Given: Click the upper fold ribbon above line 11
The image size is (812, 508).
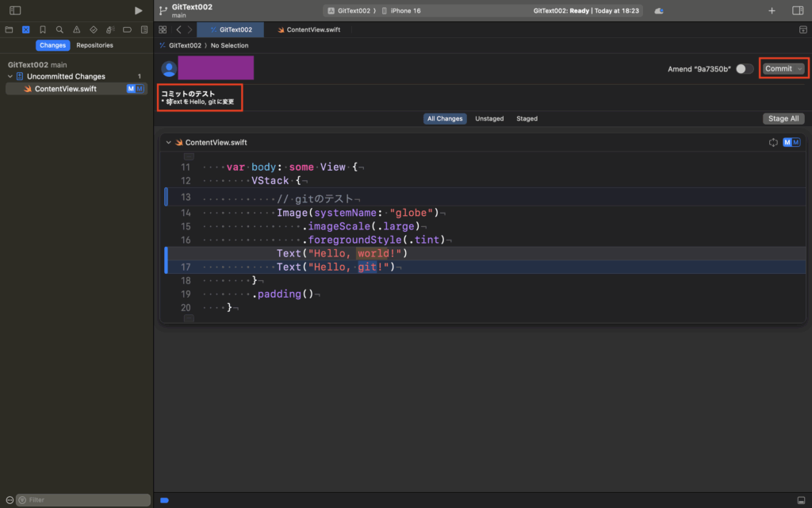Looking at the screenshot, I should (189, 156).
